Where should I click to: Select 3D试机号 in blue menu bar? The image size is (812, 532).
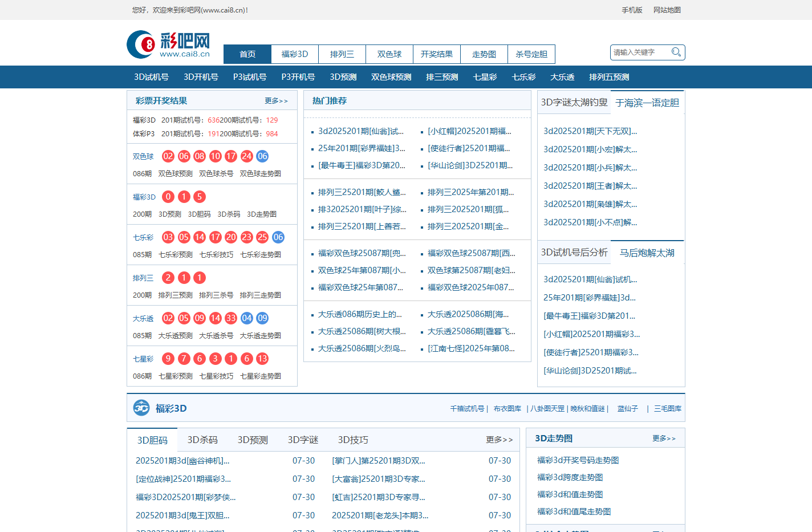coord(151,77)
